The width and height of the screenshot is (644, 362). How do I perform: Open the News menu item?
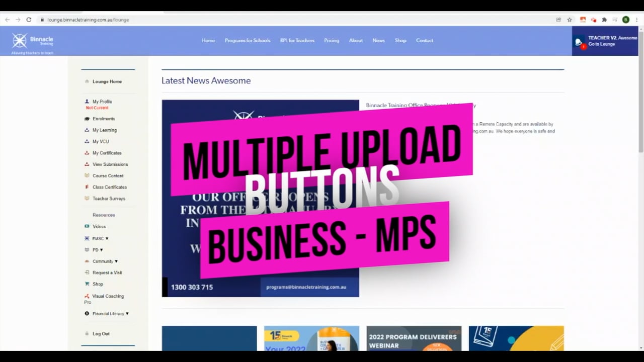[x=379, y=41]
